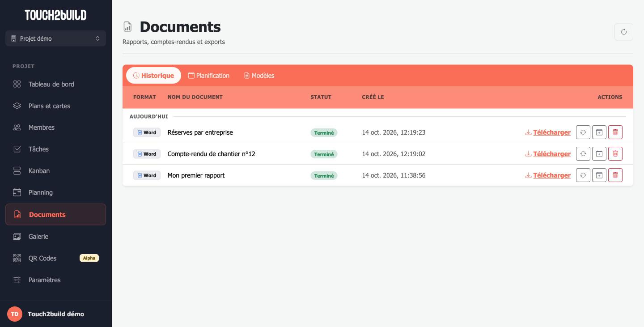Open QR Codes alpha section

(55, 258)
